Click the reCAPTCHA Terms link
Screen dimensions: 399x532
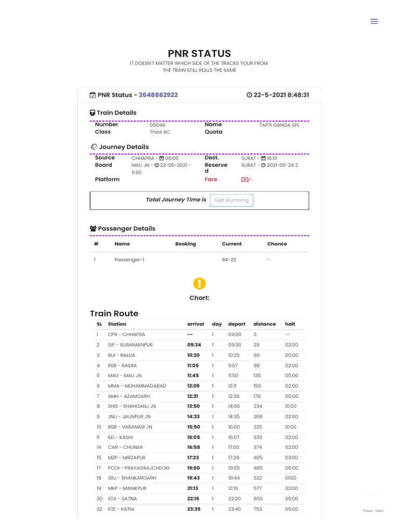pyautogui.click(x=379, y=511)
